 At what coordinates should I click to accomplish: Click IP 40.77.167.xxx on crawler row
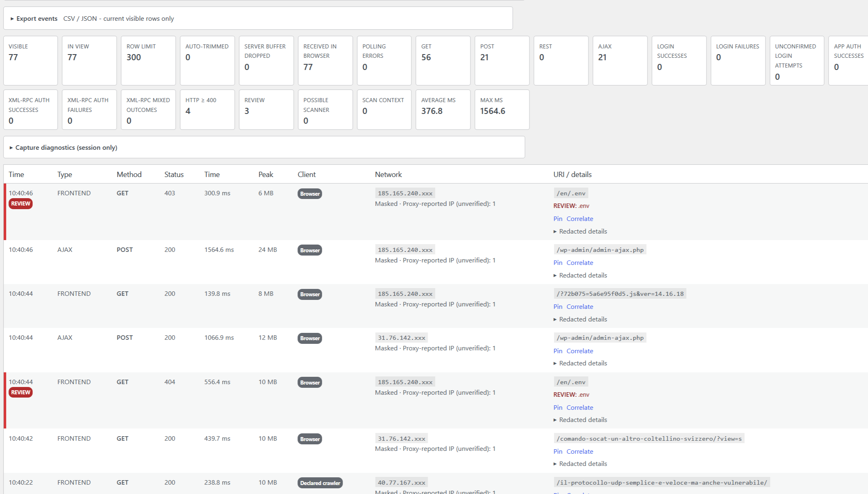pyautogui.click(x=401, y=483)
